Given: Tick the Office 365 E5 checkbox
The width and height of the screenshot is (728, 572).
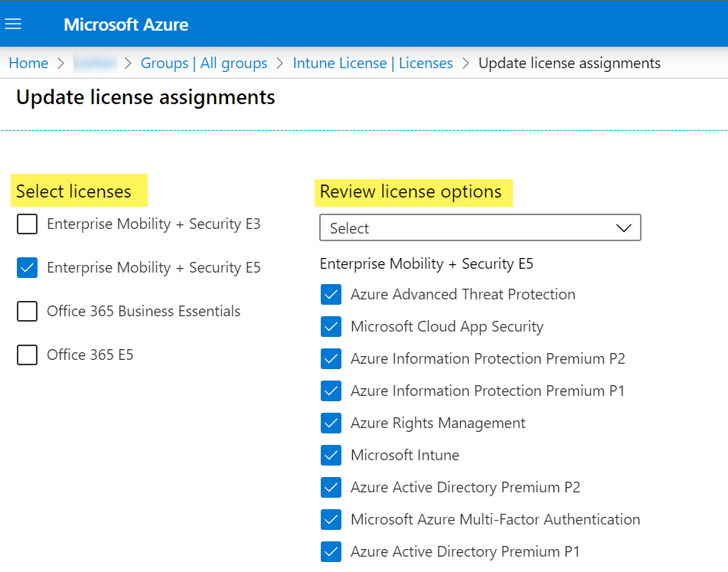Looking at the screenshot, I should [x=27, y=355].
